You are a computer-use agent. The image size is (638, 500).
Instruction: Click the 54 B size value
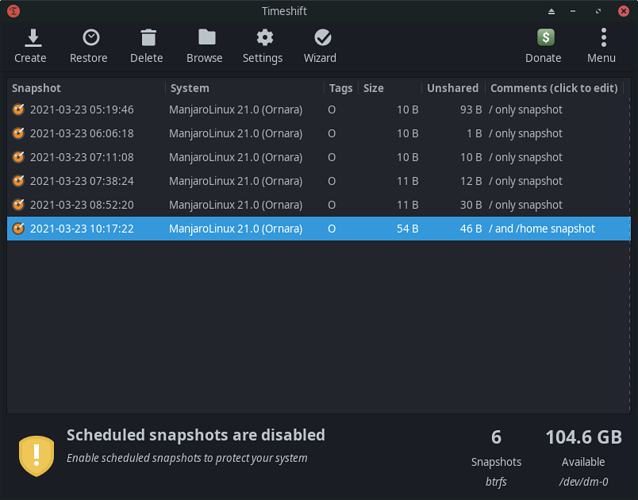click(407, 229)
